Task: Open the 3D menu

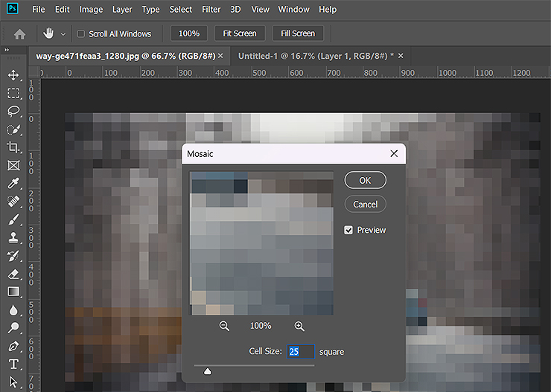Action: tap(235, 10)
